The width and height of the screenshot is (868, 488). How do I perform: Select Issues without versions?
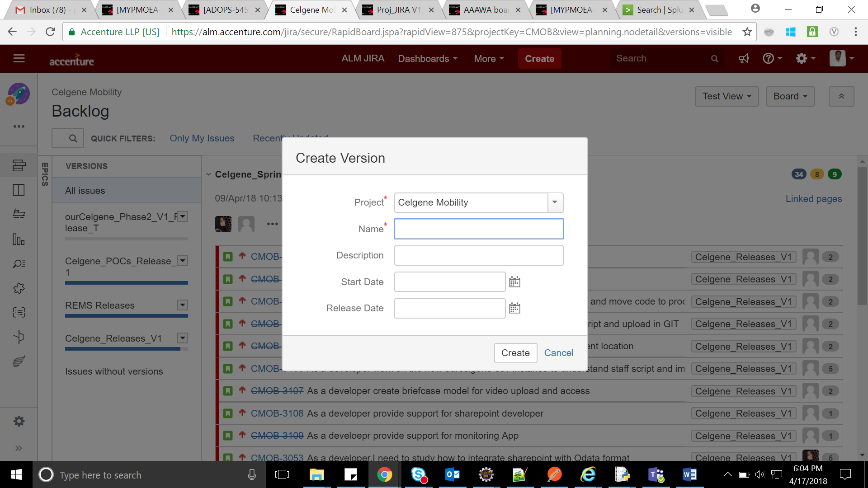pos(114,371)
